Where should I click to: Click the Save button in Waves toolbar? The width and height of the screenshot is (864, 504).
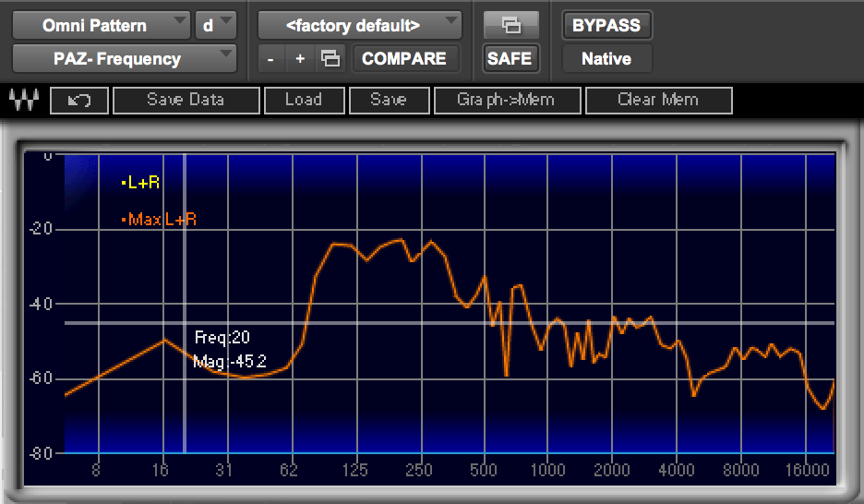click(388, 100)
